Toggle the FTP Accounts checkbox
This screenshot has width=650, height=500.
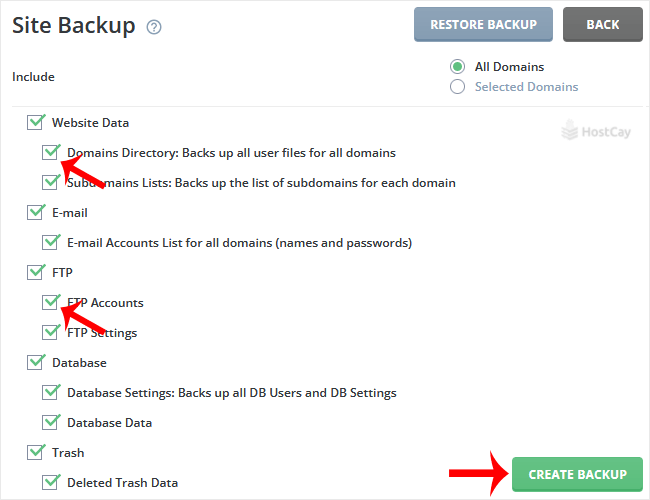click(x=50, y=302)
